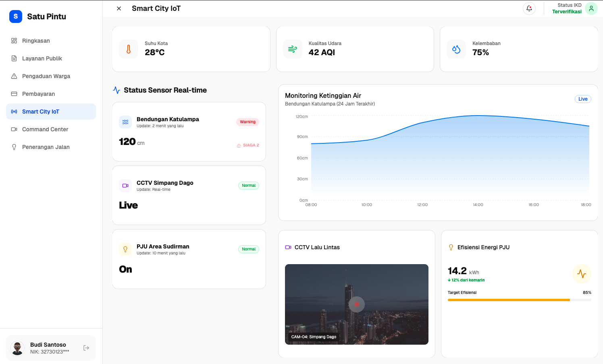Click the CAM-04 Simpang Dago video feed
This screenshot has width=603, height=364.
(356, 304)
